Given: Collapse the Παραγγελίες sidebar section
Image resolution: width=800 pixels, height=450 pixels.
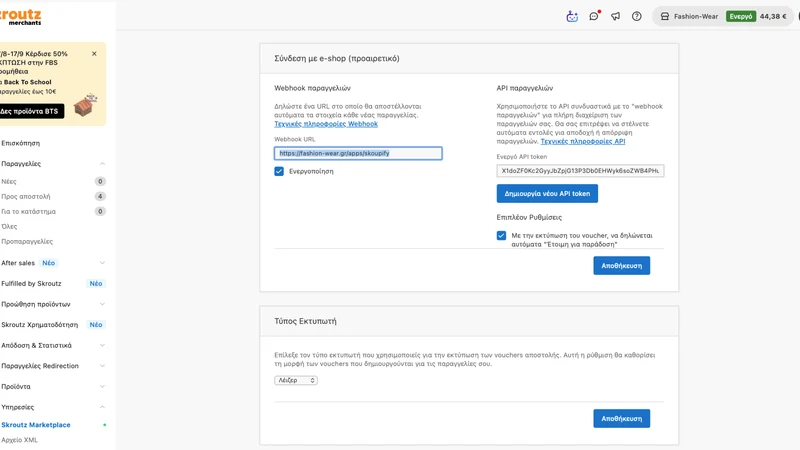Looking at the screenshot, I should click(102, 164).
